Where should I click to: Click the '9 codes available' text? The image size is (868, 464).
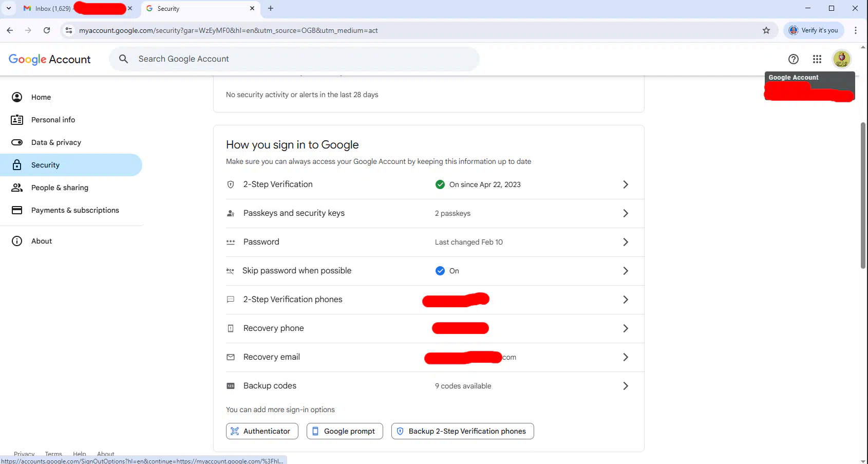[x=463, y=386]
